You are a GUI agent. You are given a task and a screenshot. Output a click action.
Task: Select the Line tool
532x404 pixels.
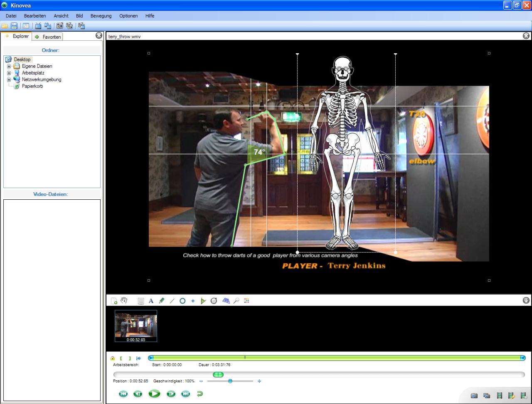(x=172, y=301)
